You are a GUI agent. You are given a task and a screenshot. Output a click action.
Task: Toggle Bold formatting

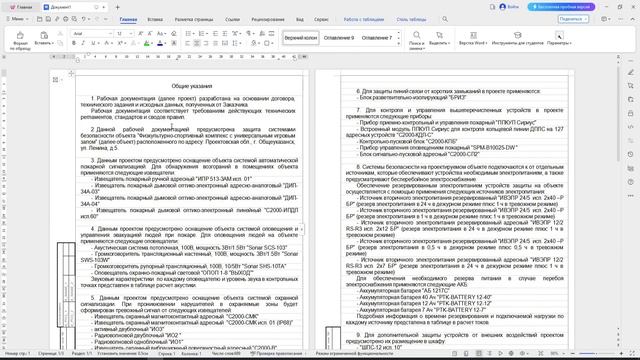74,43
